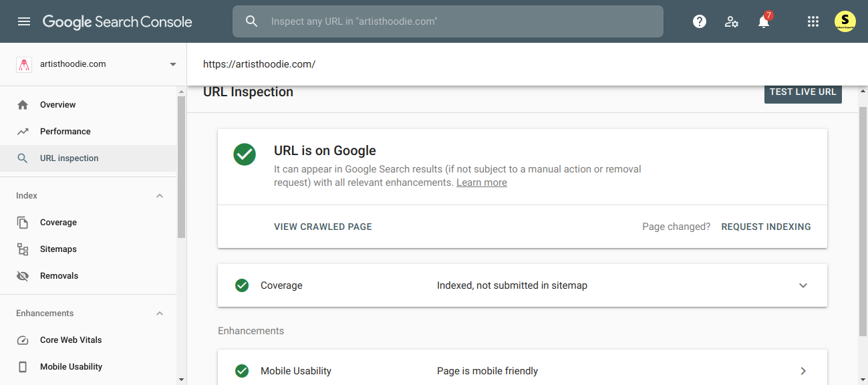Open users and permissions settings icon

click(x=732, y=21)
